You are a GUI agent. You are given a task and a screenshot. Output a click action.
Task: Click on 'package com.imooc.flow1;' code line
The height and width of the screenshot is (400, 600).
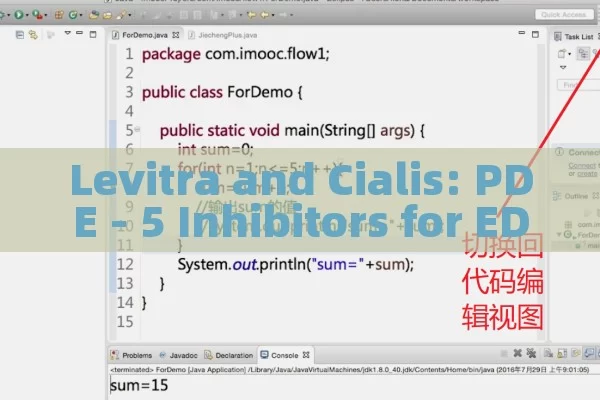(x=235, y=54)
